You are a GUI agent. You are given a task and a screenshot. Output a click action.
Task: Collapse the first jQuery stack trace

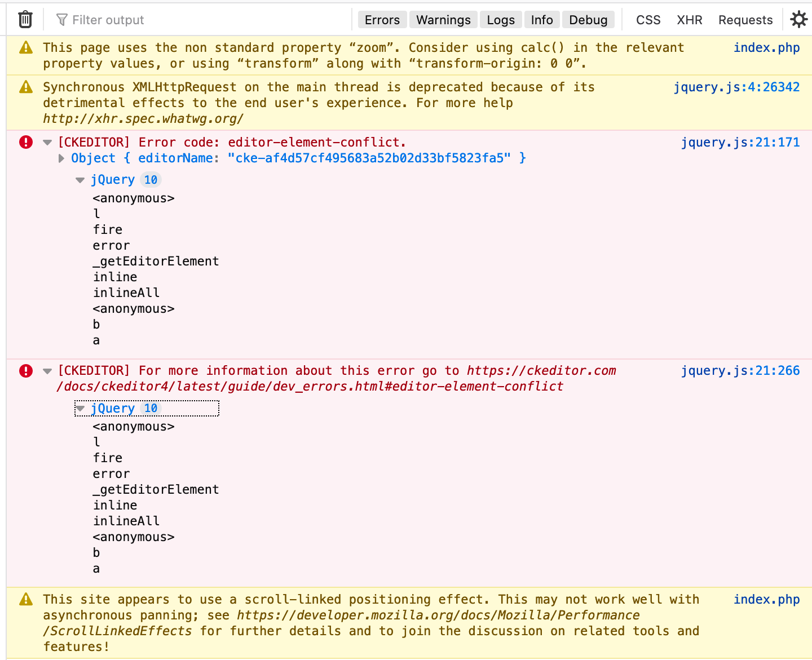(80, 179)
